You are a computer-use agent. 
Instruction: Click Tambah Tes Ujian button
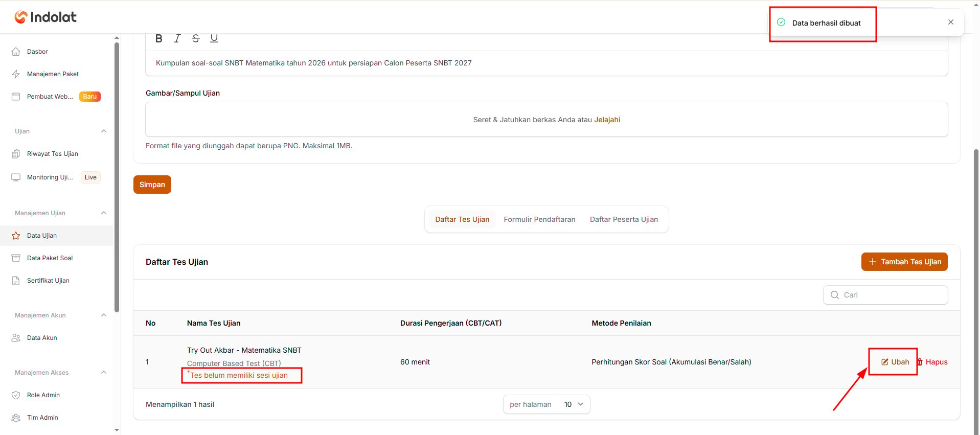(904, 262)
